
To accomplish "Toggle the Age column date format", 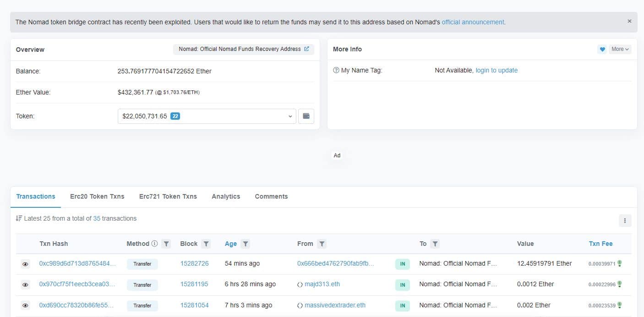I will pos(231,244).
